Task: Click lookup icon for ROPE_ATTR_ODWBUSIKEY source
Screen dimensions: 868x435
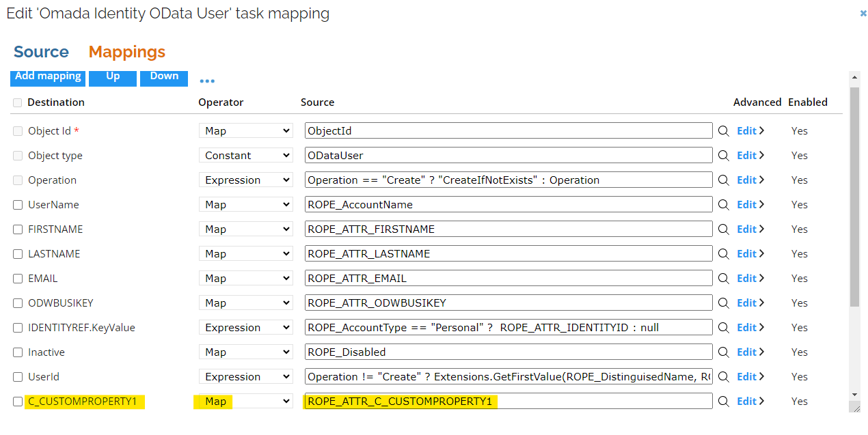Action: click(x=723, y=303)
